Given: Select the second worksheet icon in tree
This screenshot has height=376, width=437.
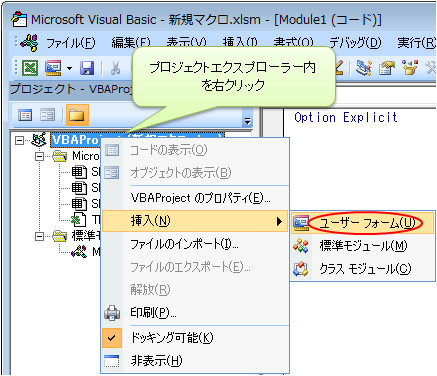Looking at the screenshot, I should pyautogui.click(x=79, y=188).
